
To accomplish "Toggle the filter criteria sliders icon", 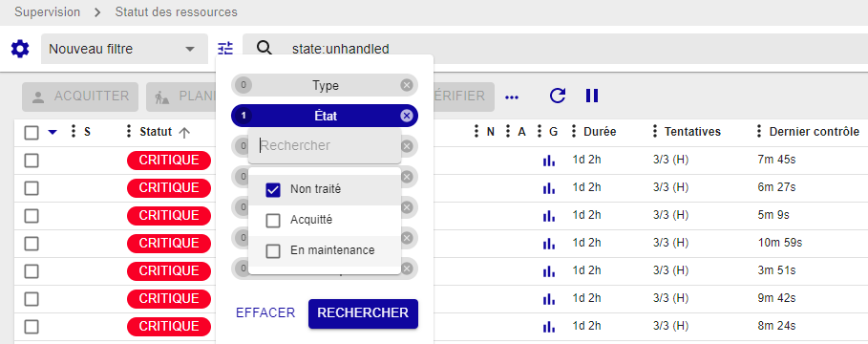I will pos(226,49).
